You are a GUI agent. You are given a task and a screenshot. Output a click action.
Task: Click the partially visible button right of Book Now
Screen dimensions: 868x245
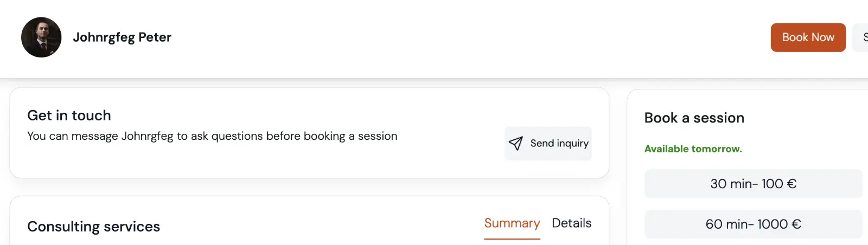(861, 37)
